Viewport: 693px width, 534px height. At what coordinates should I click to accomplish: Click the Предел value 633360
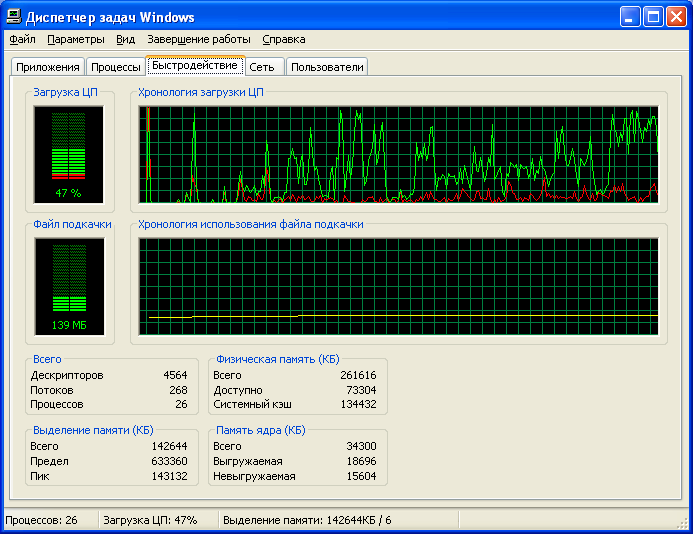point(170,462)
